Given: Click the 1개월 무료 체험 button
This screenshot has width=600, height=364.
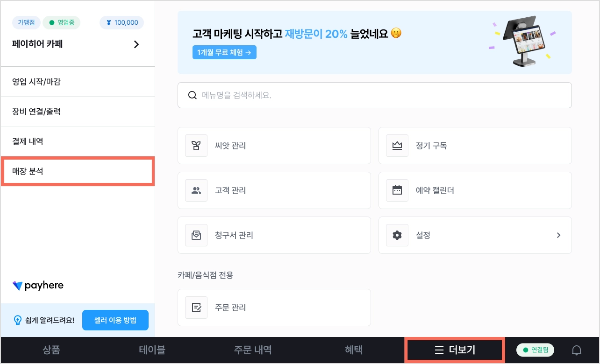Looking at the screenshot, I should coord(224,52).
